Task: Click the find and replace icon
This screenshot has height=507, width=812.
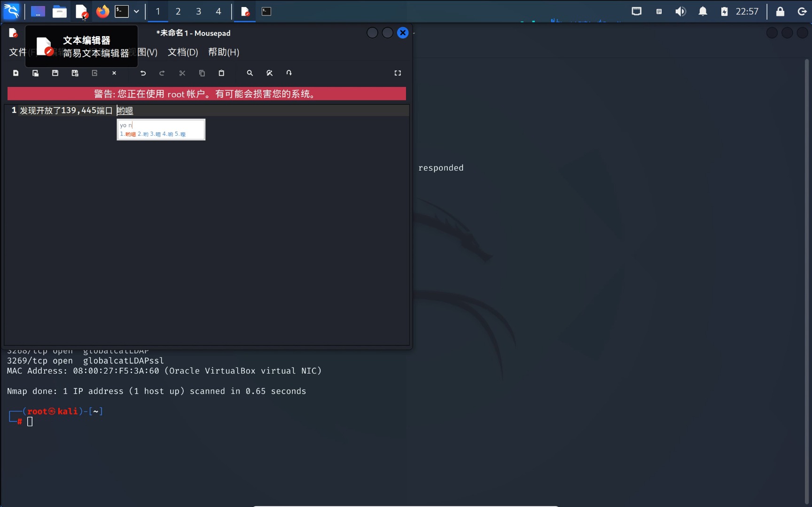Action: [269, 73]
